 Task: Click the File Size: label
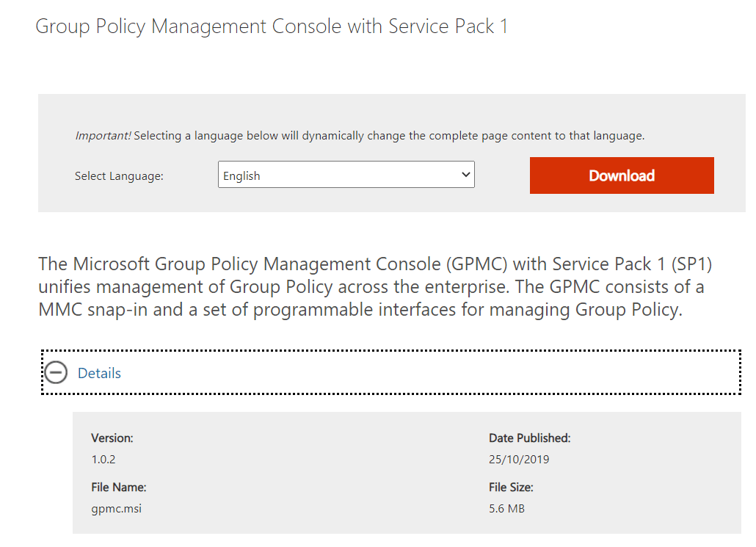click(x=511, y=488)
